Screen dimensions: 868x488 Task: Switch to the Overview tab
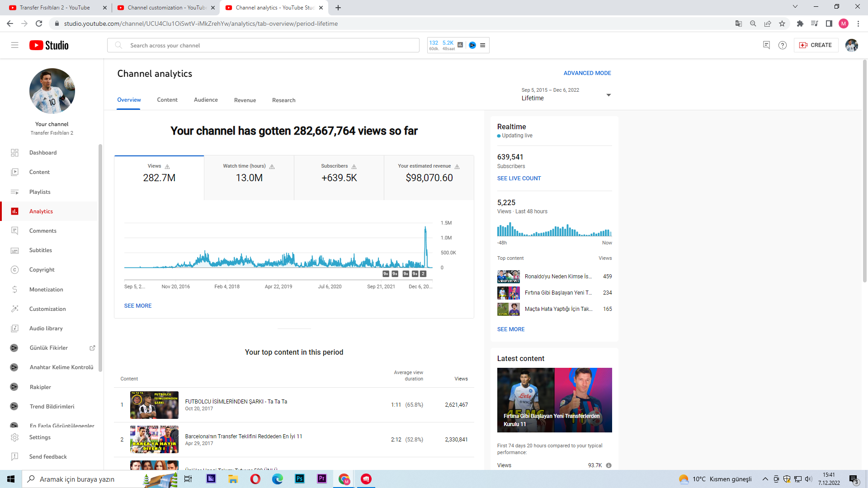tap(129, 100)
